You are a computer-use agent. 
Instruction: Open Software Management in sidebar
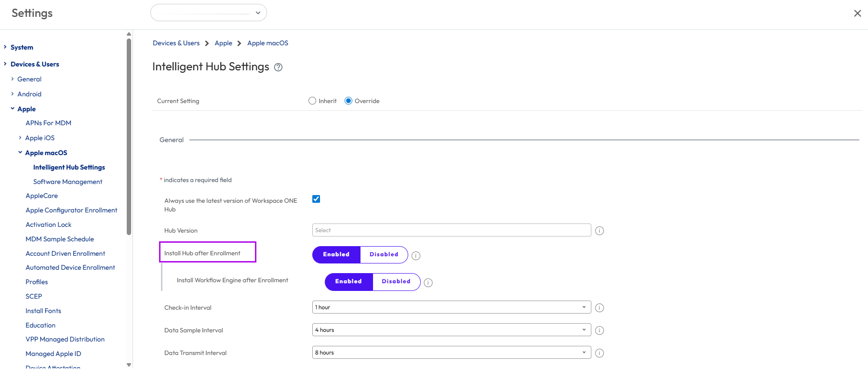68,182
